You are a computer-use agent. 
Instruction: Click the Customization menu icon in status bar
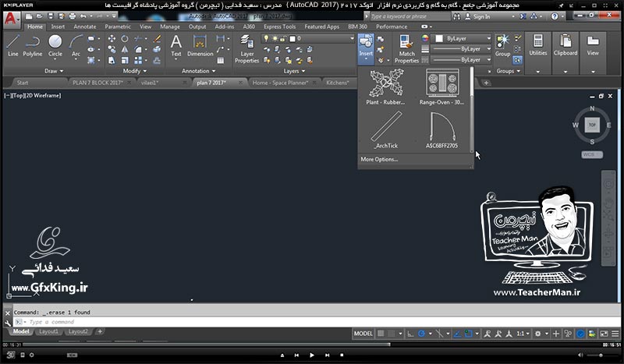615,334
